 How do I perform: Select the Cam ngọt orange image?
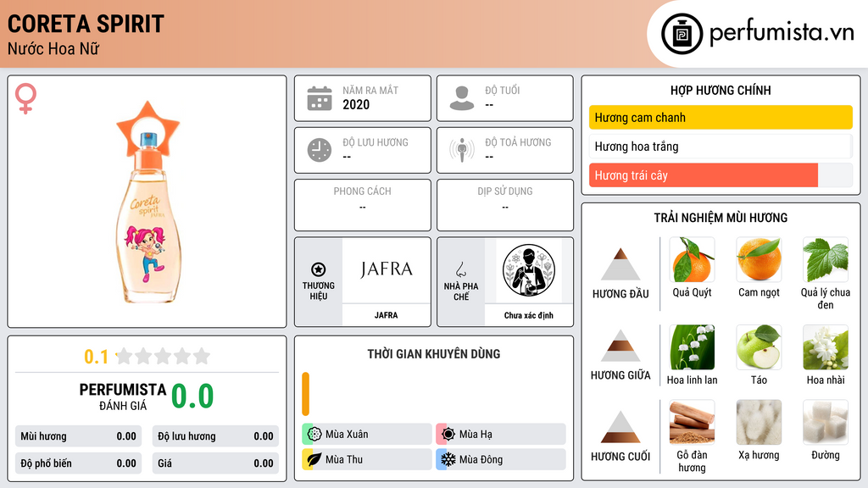pyautogui.click(x=759, y=259)
